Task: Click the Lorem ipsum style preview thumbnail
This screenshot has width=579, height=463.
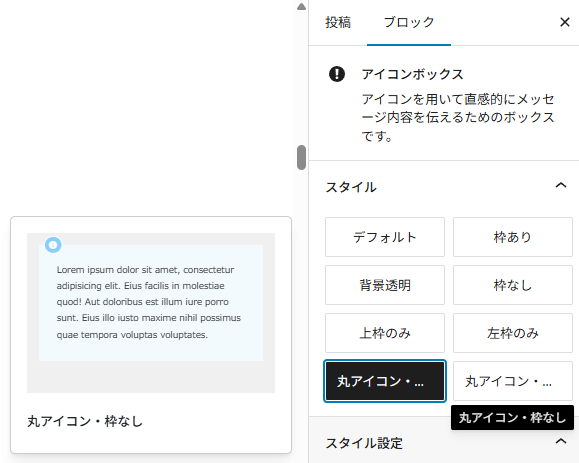Action: [x=151, y=313]
